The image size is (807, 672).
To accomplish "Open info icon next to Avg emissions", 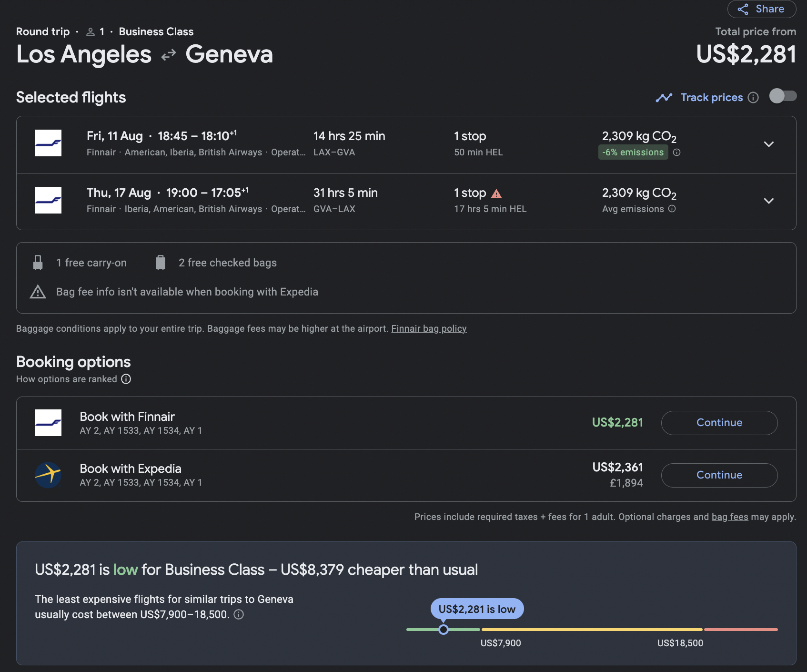I will tap(672, 209).
